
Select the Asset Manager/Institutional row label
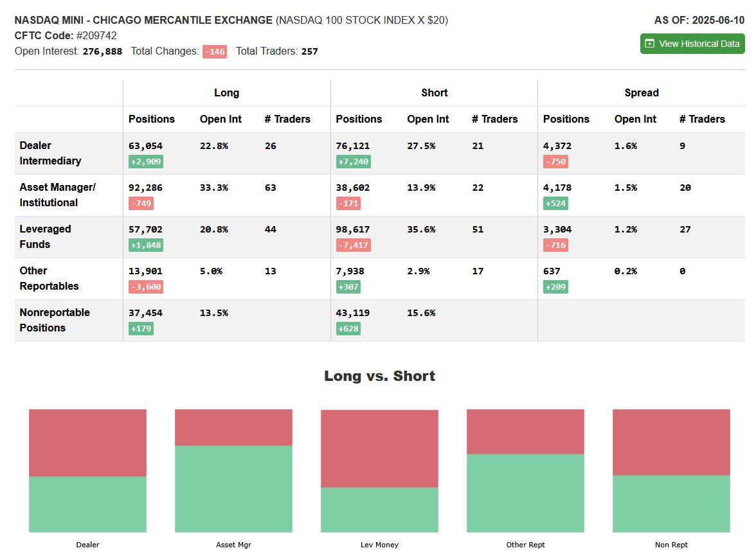click(57, 195)
